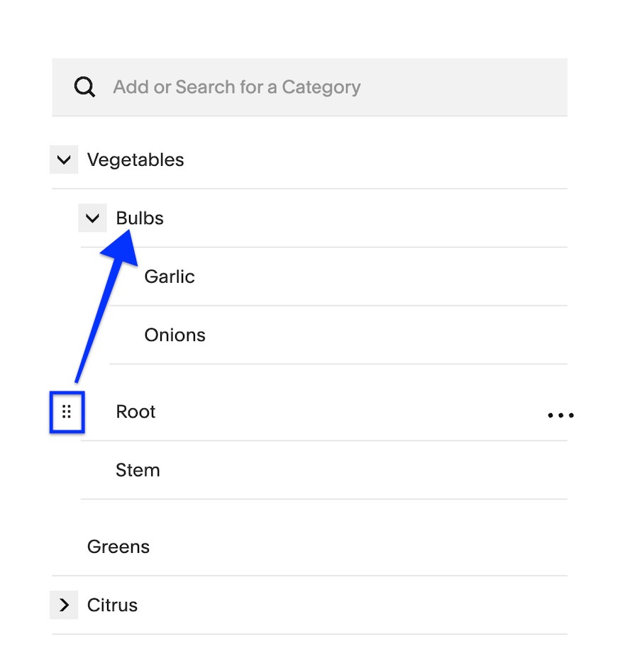Click the chevron icon beside Citrus
637x672 pixels.
(64, 605)
